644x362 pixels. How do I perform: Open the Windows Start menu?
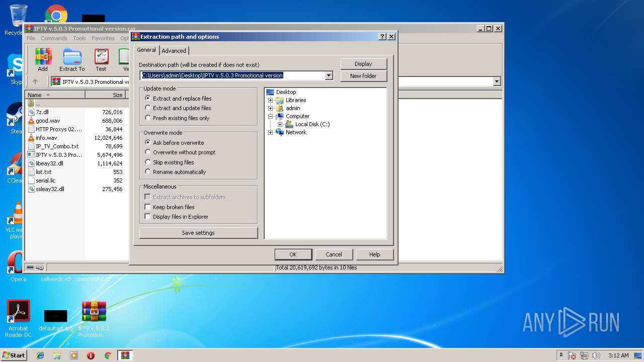pos(14,355)
